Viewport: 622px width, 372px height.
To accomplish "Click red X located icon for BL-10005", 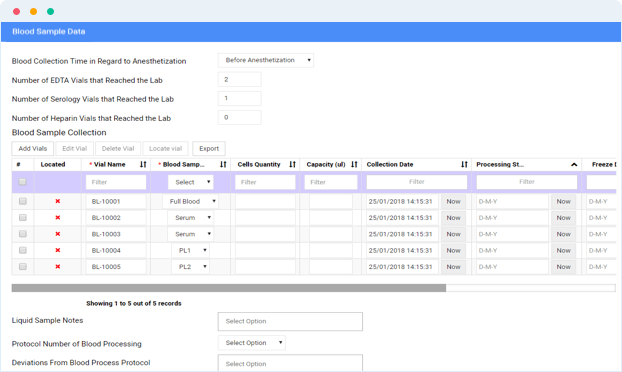I will [58, 267].
